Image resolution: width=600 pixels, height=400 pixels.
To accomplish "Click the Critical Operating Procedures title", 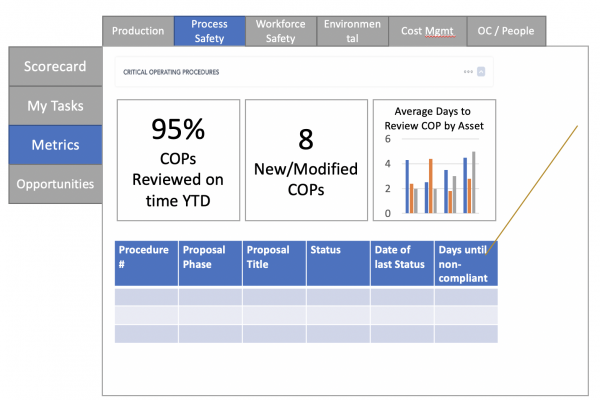I will [x=171, y=72].
